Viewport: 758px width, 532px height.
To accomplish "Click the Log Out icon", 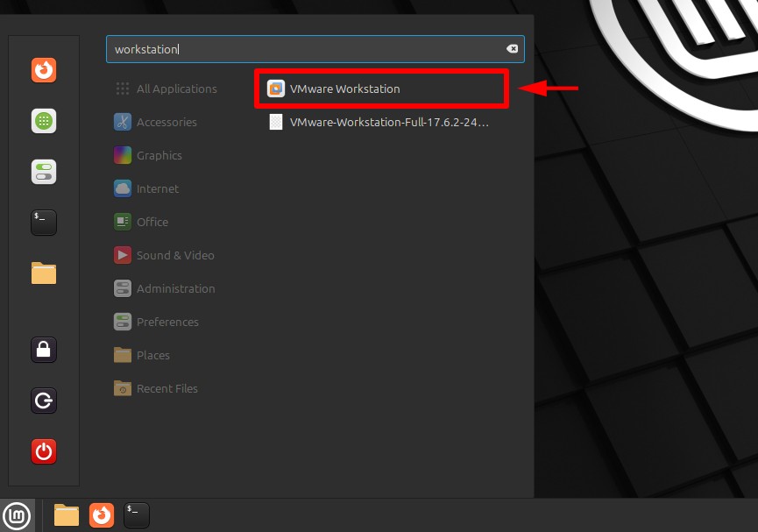I will [44, 401].
